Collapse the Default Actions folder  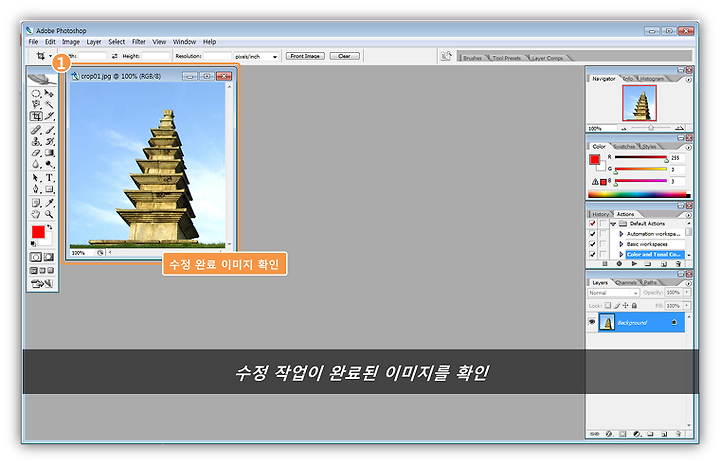(x=613, y=224)
